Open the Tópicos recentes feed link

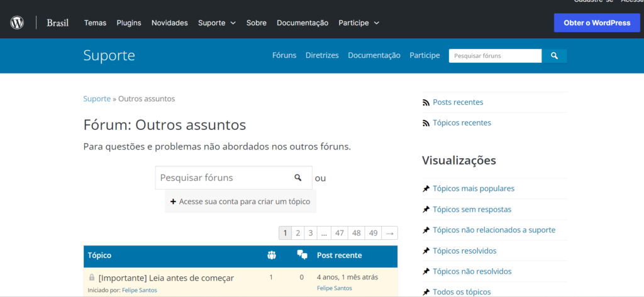[x=462, y=122]
